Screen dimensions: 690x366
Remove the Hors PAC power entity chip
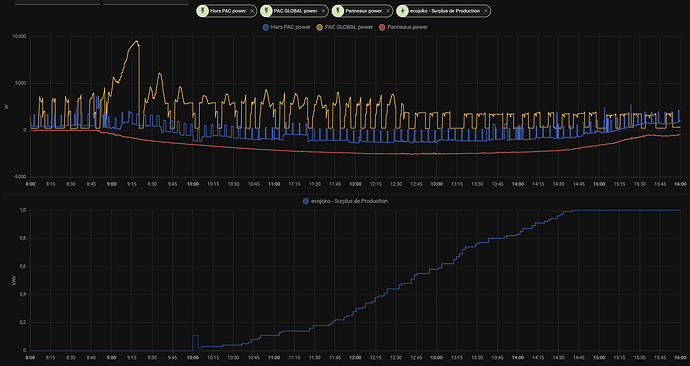click(x=252, y=11)
